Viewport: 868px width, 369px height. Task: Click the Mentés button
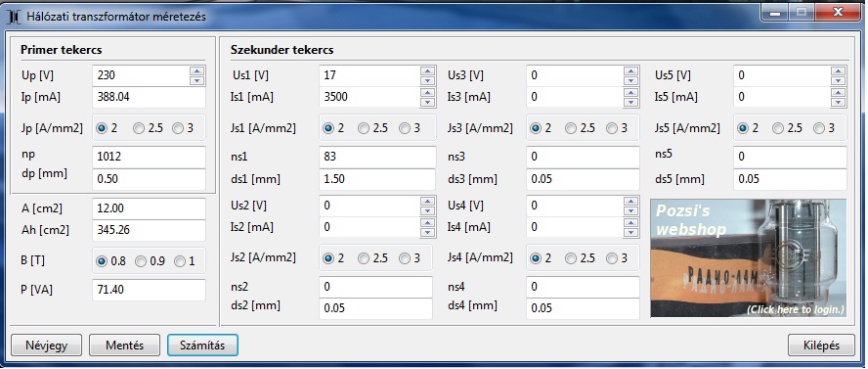click(124, 346)
